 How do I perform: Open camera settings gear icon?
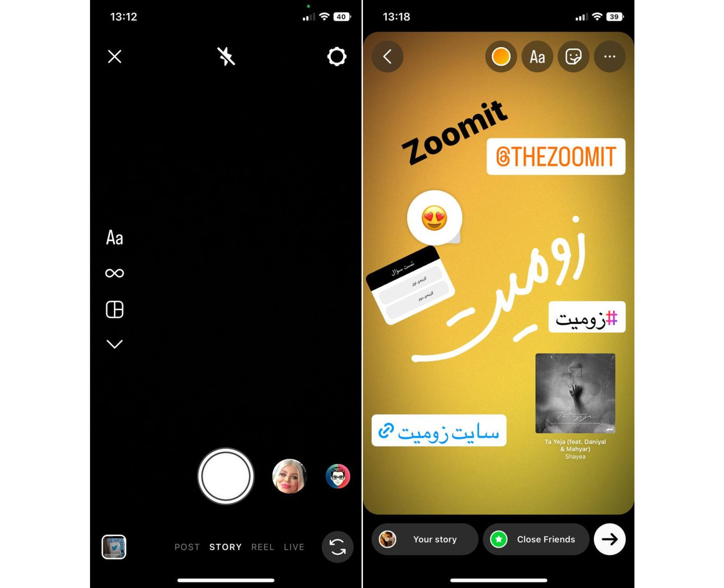coord(336,57)
